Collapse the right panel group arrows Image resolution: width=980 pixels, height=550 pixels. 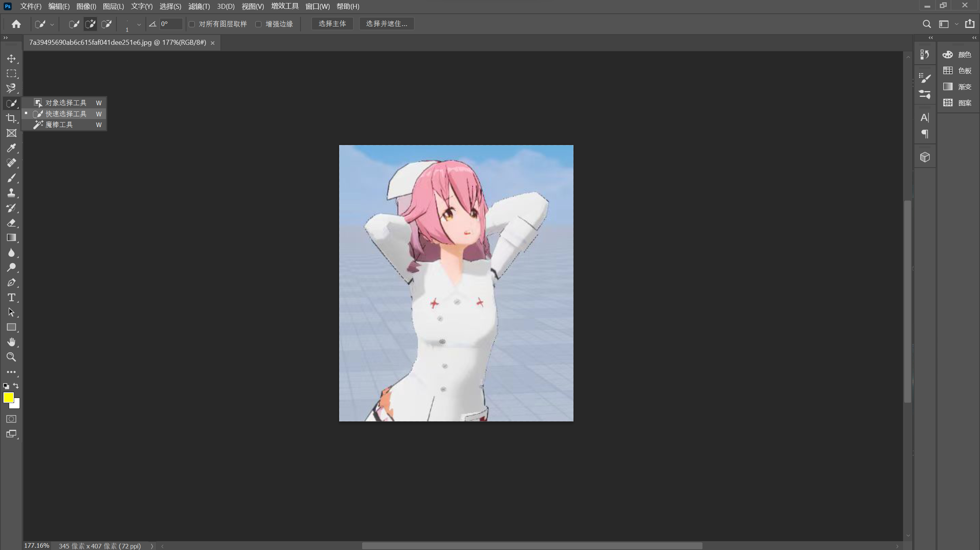pos(974,38)
